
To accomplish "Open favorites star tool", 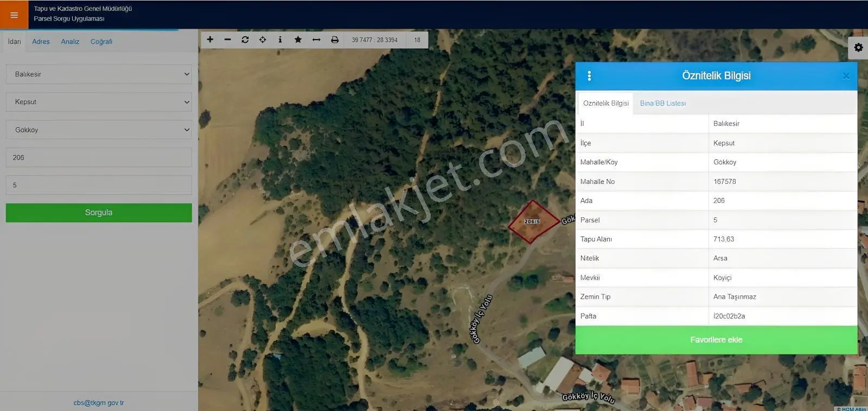I will [x=298, y=40].
